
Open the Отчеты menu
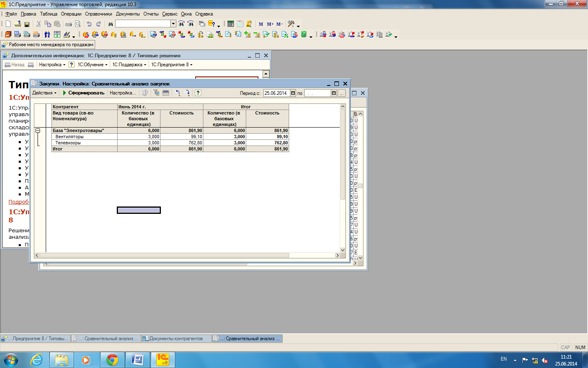pyautogui.click(x=151, y=14)
